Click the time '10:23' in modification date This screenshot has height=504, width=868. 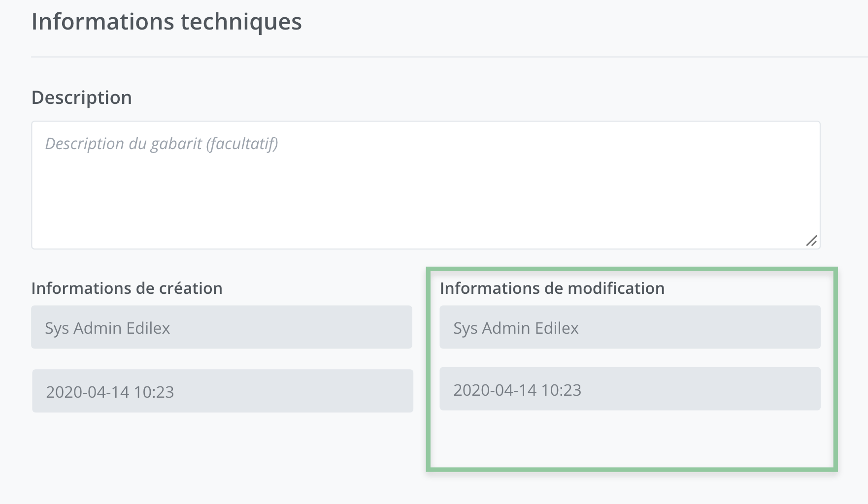point(561,390)
